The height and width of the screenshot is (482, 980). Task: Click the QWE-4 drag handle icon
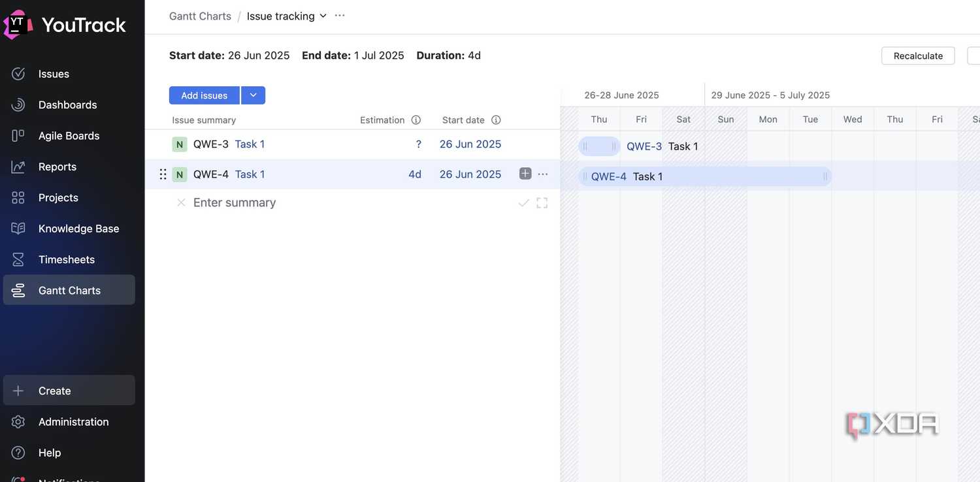pyautogui.click(x=163, y=174)
